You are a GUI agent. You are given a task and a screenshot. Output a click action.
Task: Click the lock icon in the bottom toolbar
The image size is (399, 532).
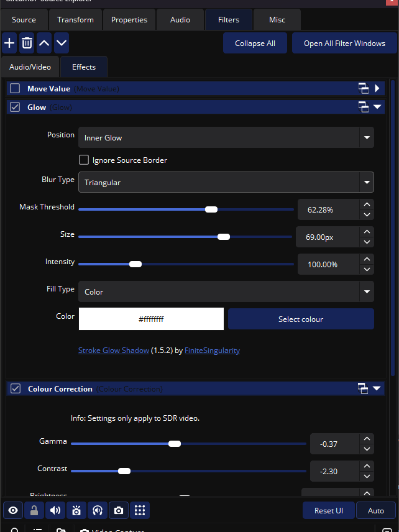click(34, 510)
